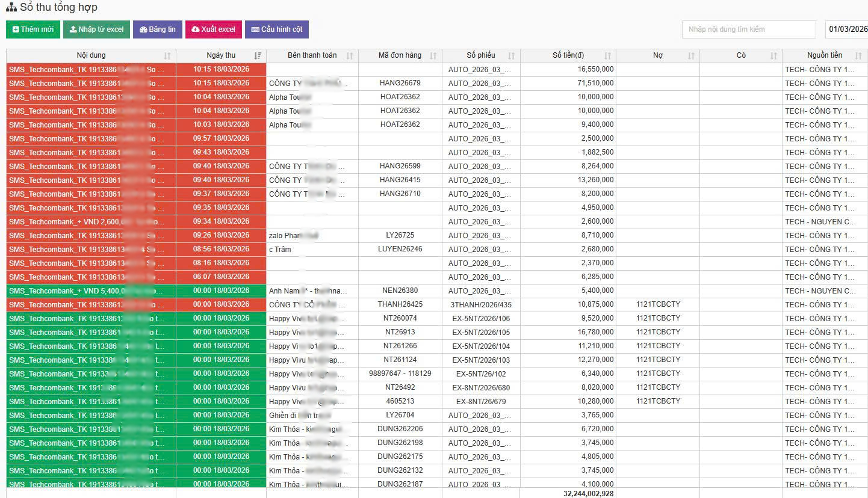Click the Bảng tin button

click(x=158, y=29)
